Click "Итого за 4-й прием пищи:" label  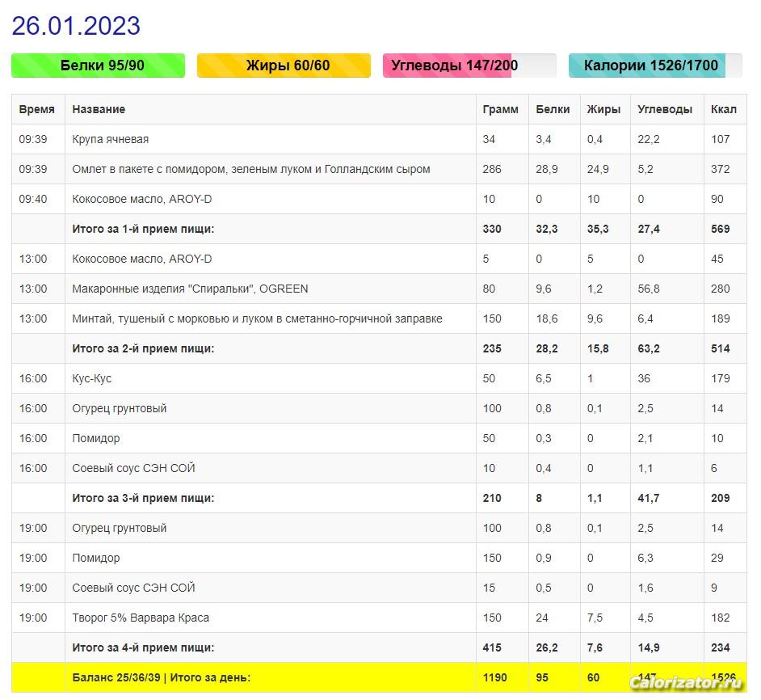pos(143,648)
